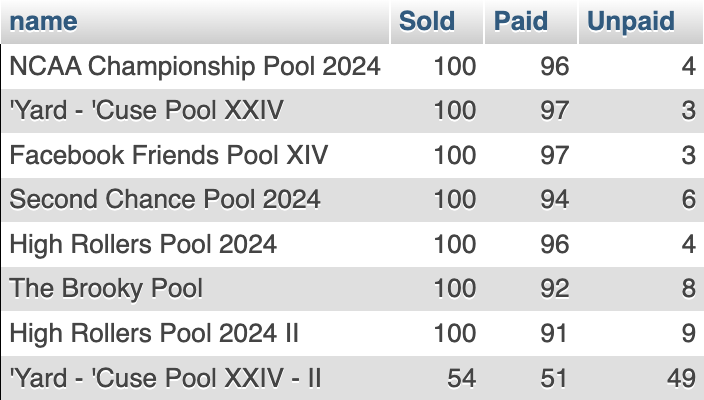
Task: Select the High Rollers Pool 2024 II row
Action: coord(352,333)
